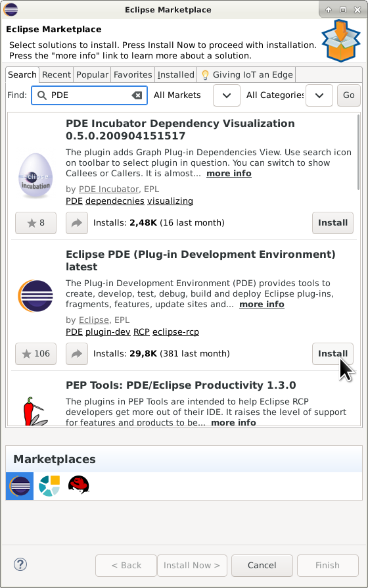Click the results list scrollbar
Image resolution: width=368 pixels, height=588 pixels.
point(358,152)
